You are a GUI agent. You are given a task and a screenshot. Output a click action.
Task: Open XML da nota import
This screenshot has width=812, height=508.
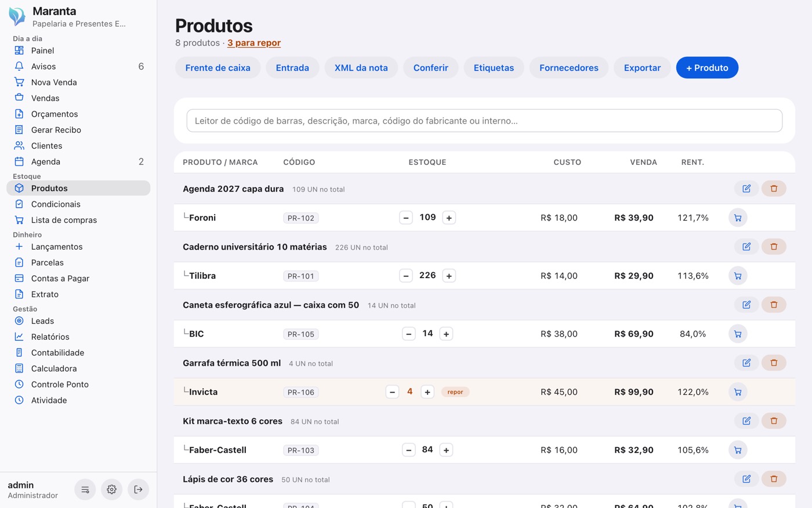[361, 68]
